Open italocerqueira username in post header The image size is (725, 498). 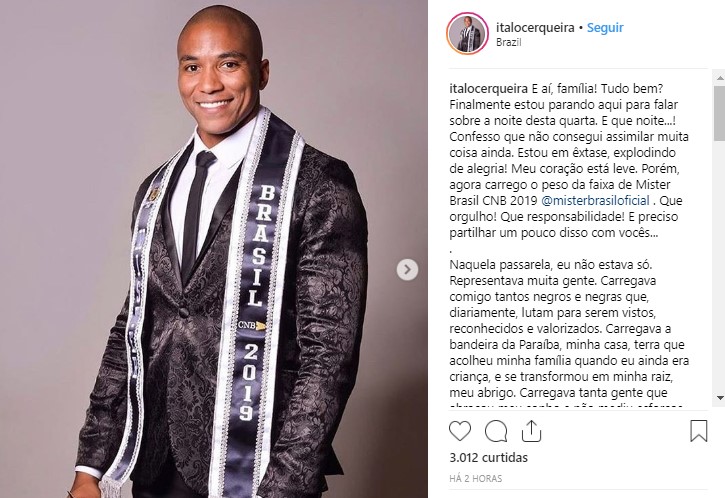tap(535, 28)
